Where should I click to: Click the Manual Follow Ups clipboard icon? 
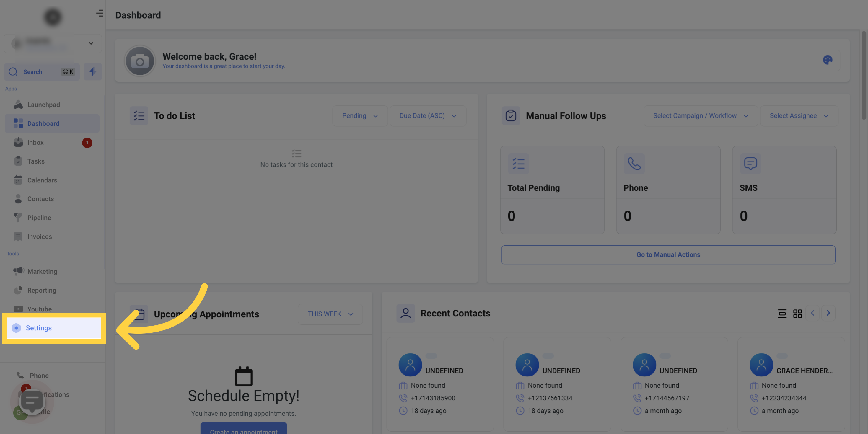point(511,115)
